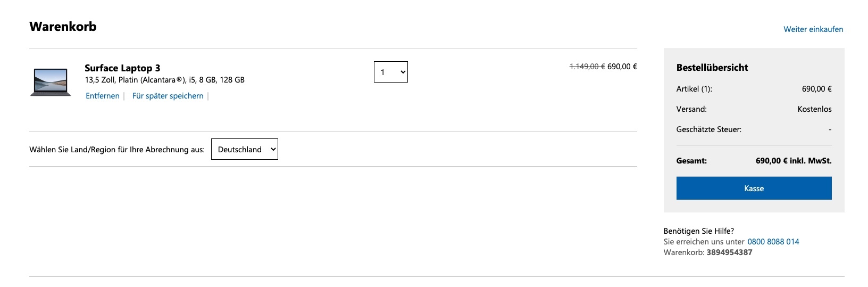Click the cart number 3894954387
This screenshot has width=868, height=287.
tap(729, 252)
